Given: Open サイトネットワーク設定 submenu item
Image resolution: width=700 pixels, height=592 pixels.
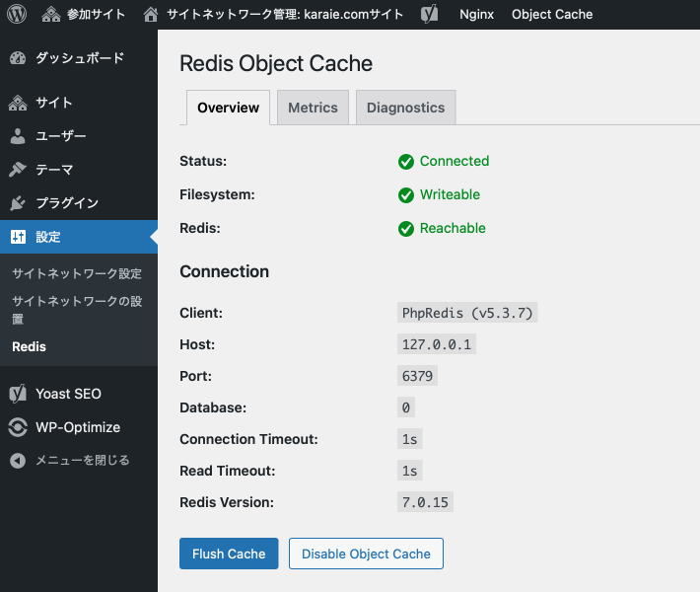Looking at the screenshot, I should pyautogui.click(x=77, y=273).
